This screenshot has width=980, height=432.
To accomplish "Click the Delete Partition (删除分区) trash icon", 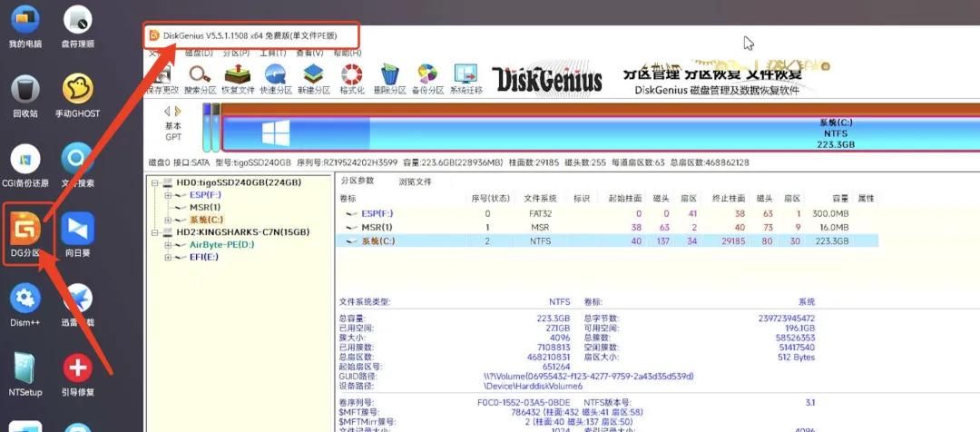I will [x=390, y=74].
